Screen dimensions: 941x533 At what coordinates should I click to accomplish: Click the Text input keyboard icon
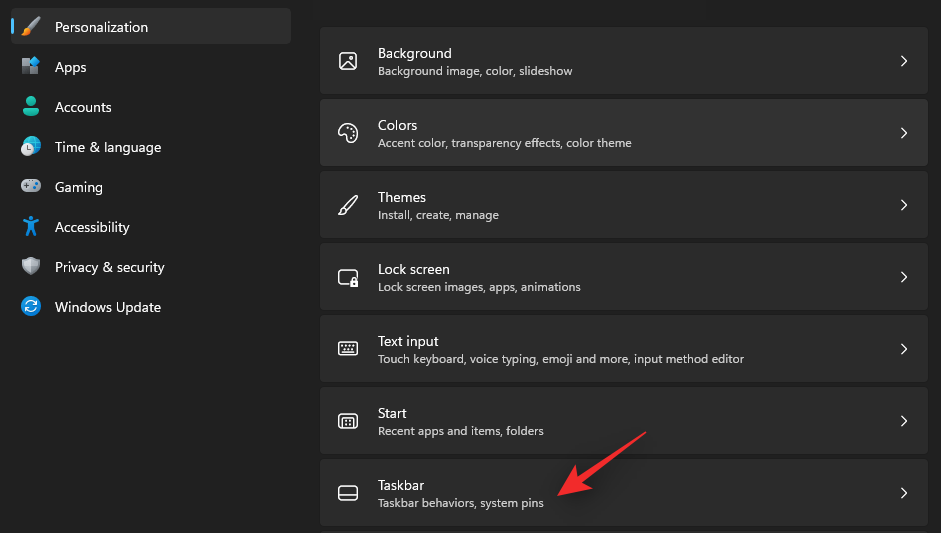(348, 349)
